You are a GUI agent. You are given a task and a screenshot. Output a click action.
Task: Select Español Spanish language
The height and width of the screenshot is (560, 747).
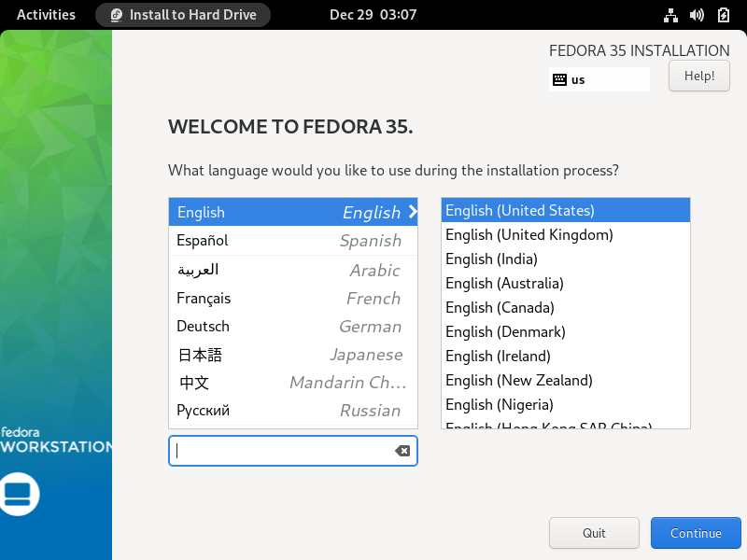coord(293,241)
